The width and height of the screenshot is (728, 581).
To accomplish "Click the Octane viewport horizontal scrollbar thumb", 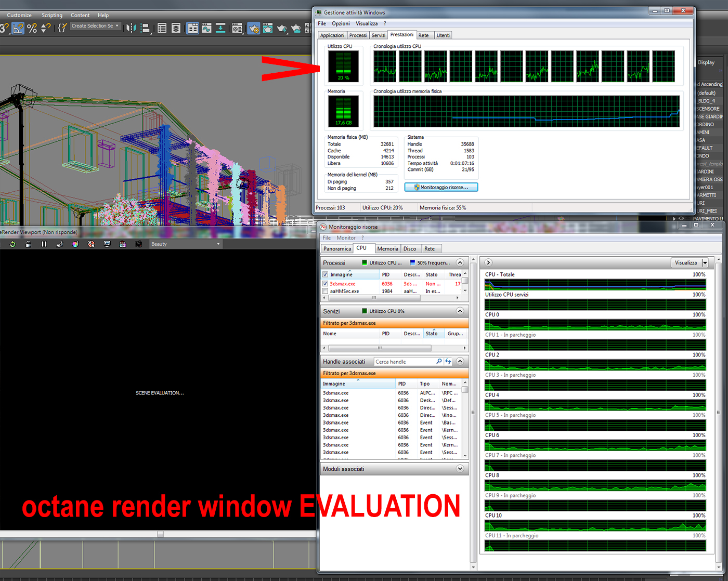I will 161,534.
